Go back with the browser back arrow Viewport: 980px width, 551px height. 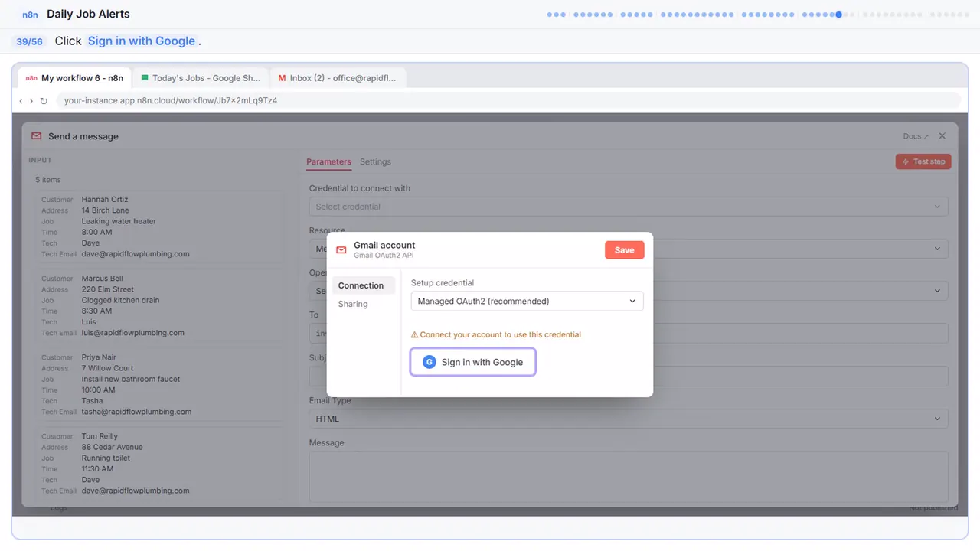coord(21,101)
